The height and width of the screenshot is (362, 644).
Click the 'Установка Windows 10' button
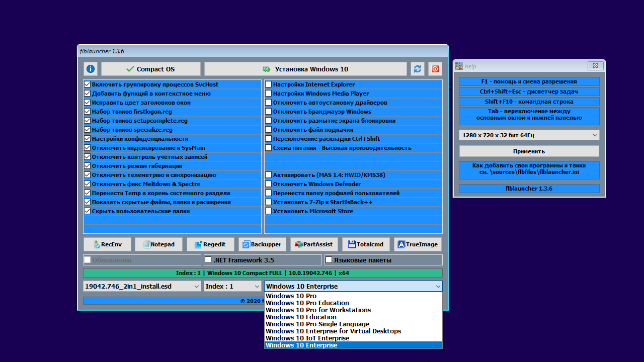coord(305,69)
